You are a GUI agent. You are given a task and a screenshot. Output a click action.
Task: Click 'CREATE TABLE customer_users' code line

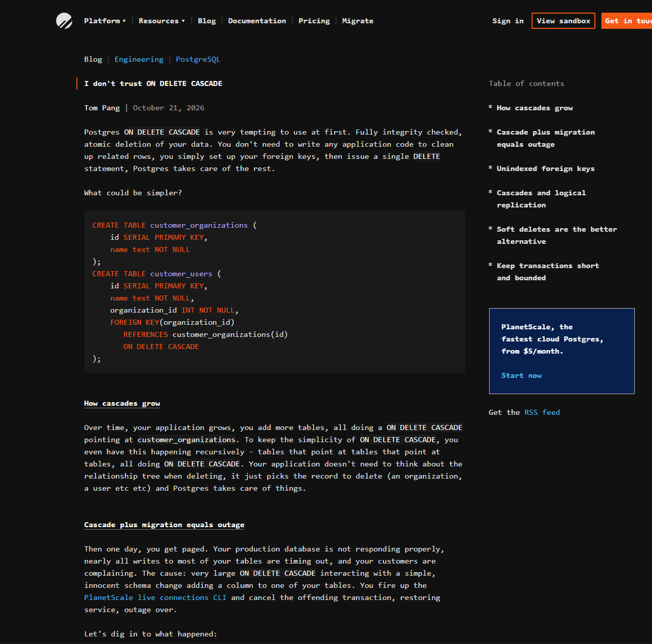[x=156, y=274]
